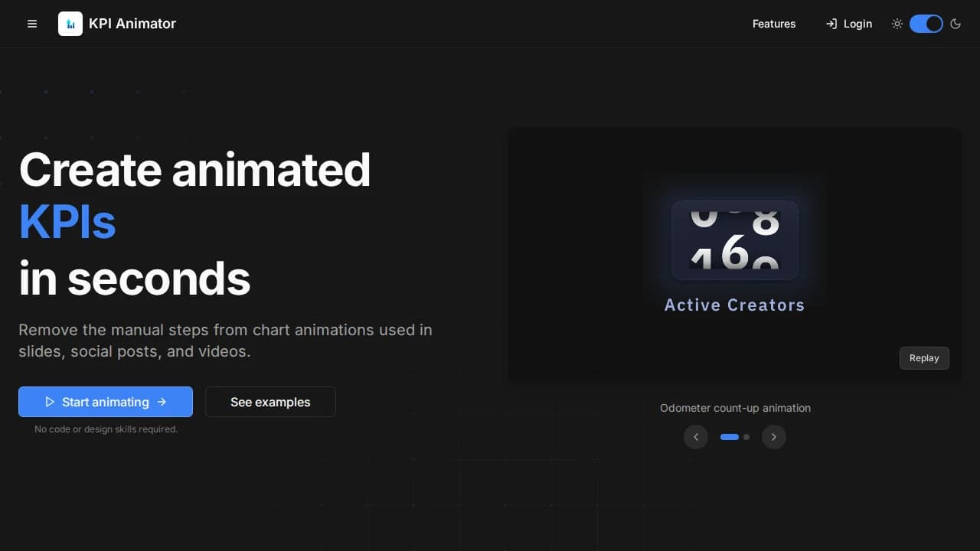Click the Start animating button
Viewport: 980px width, 551px height.
click(106, 402)
